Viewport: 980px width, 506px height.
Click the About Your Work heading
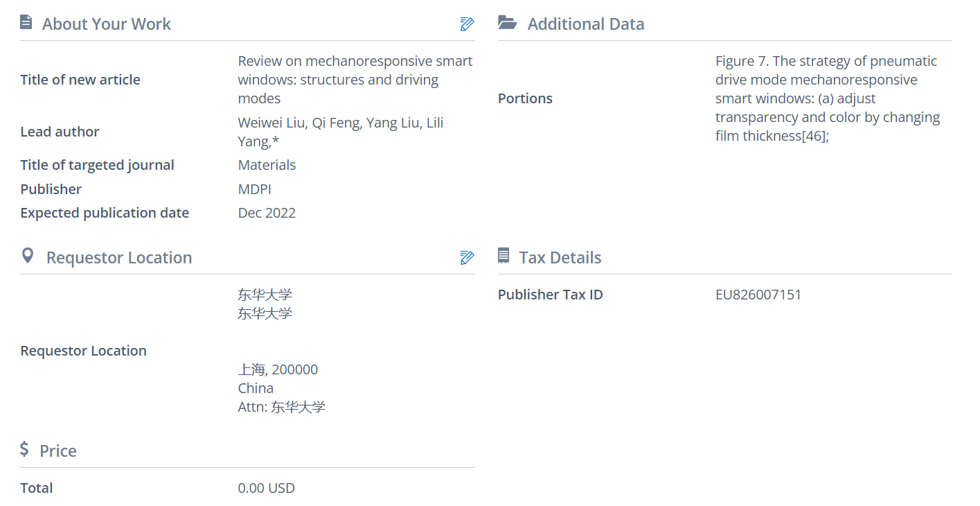[106, 24]
